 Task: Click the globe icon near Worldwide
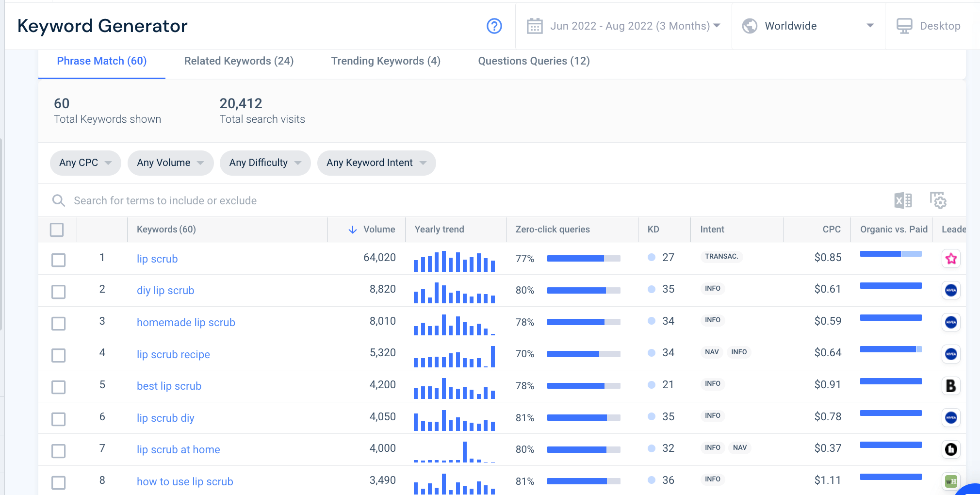750,26
